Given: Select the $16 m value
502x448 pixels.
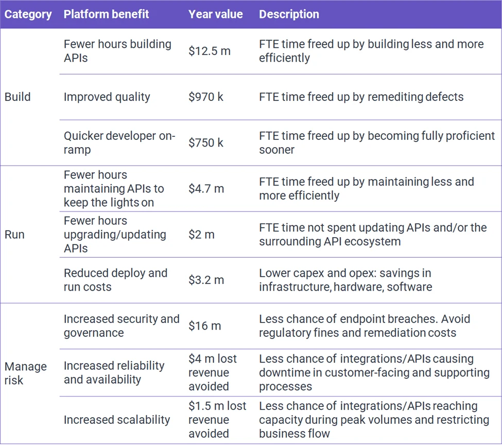Looking at the screenshot, I should coord(204,326).
